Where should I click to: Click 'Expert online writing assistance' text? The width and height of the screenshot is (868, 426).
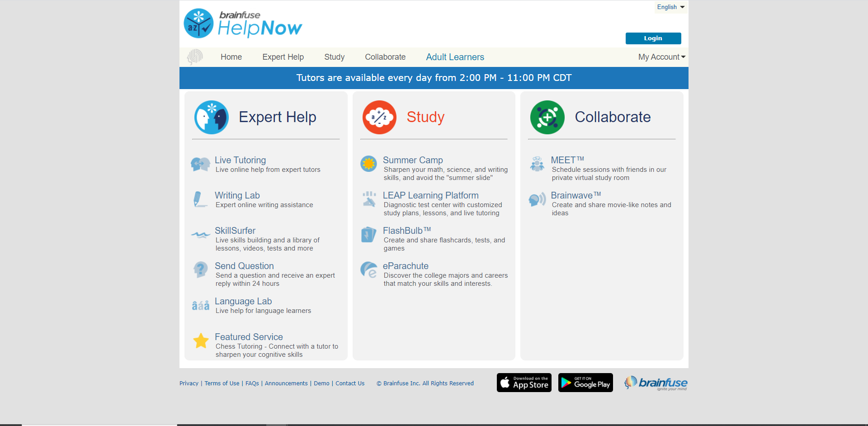point(264,205)
